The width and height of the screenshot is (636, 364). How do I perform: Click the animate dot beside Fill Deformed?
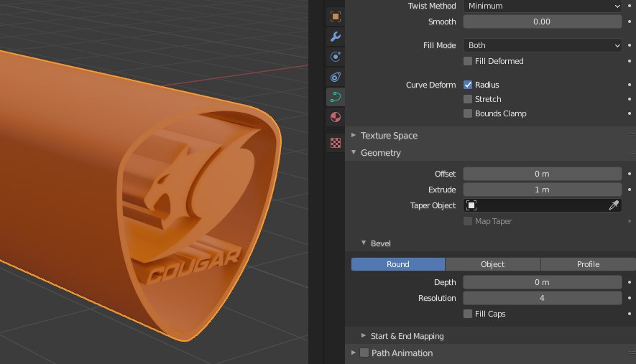(x=630, y=61)
